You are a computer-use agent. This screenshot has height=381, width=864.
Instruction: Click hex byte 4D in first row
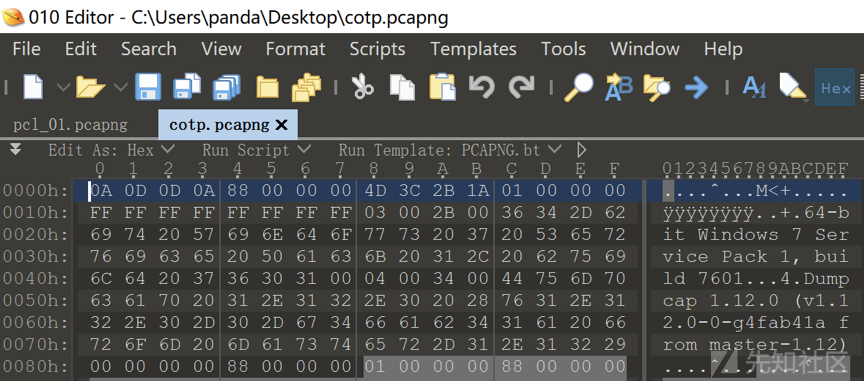coord(376,191)
